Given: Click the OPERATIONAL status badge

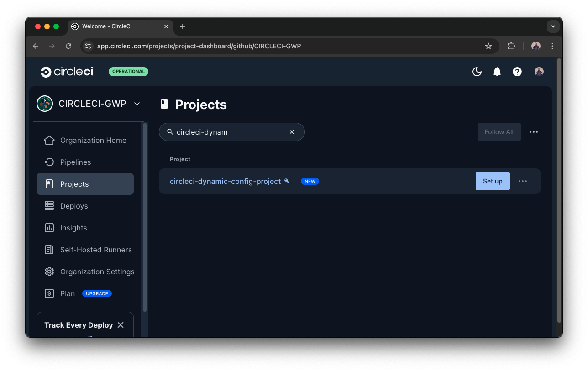Looking at the screenshot, I should pos(128,72).
